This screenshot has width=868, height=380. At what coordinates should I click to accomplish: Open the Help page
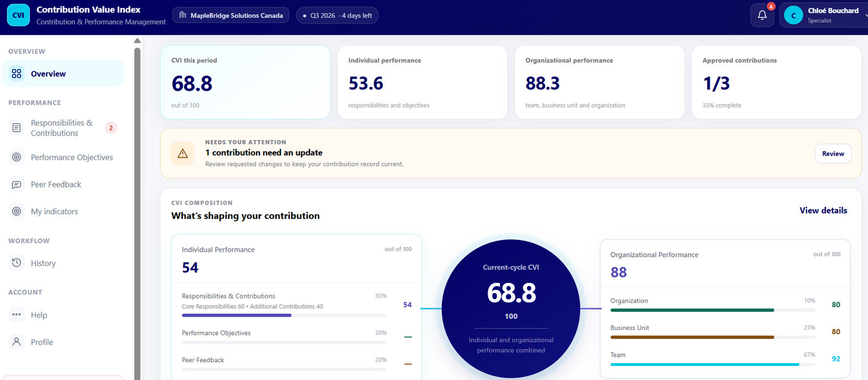63,315
